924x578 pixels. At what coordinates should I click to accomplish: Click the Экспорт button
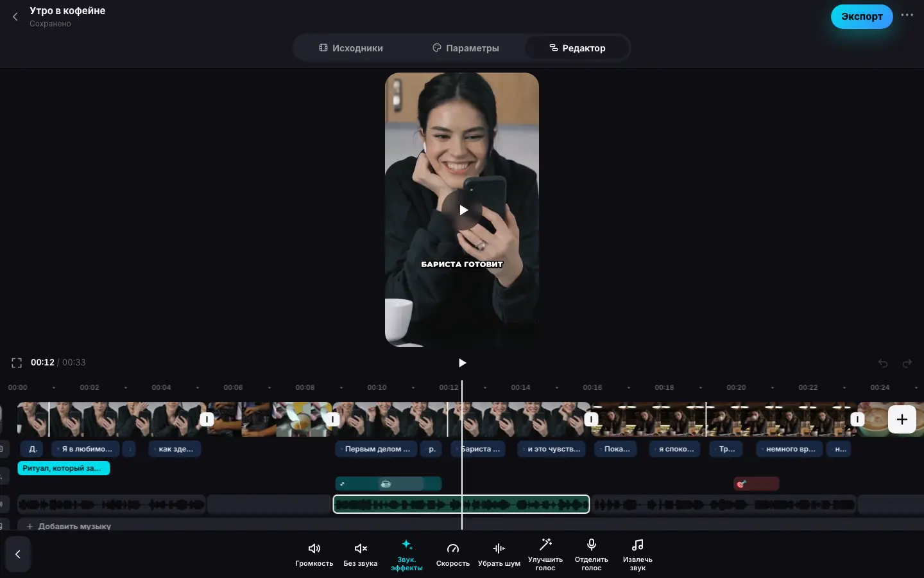pyautogui.click(x=862, y=17)
